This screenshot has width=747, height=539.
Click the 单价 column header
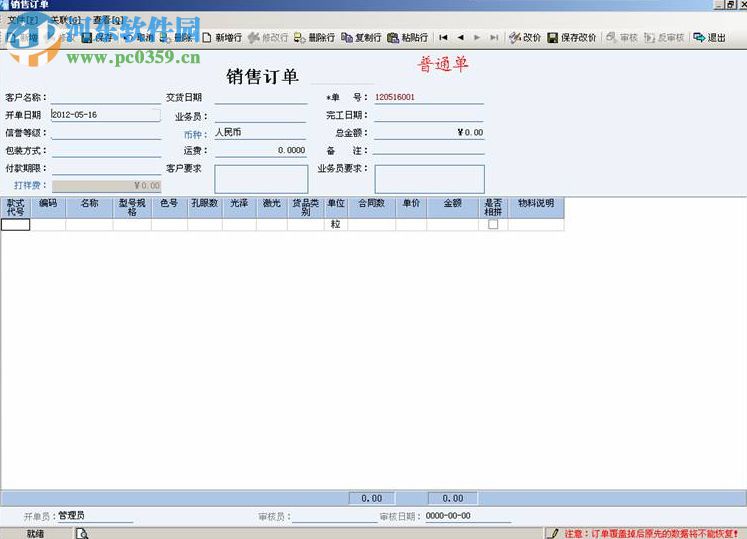[x=411, y=207]
